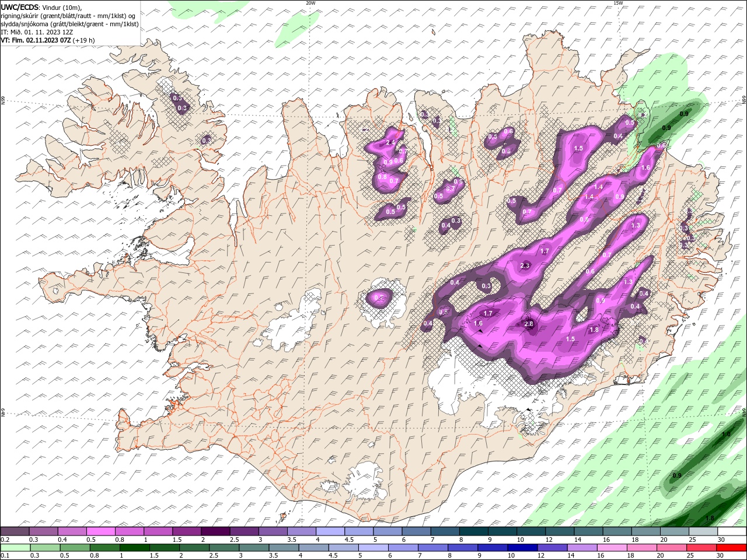747x560 pixels.
Task: Click the '20W' longitude label at the top
Action: (x=310, y=3)
